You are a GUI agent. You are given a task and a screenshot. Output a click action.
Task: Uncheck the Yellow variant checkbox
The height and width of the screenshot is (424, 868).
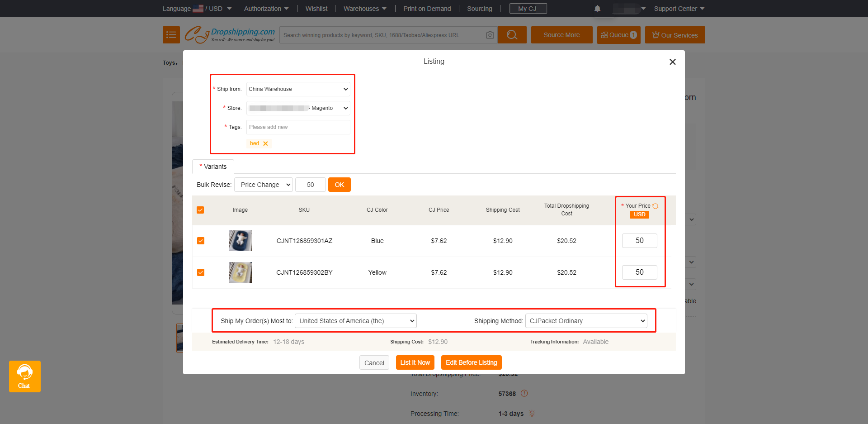tap(201, 272)
